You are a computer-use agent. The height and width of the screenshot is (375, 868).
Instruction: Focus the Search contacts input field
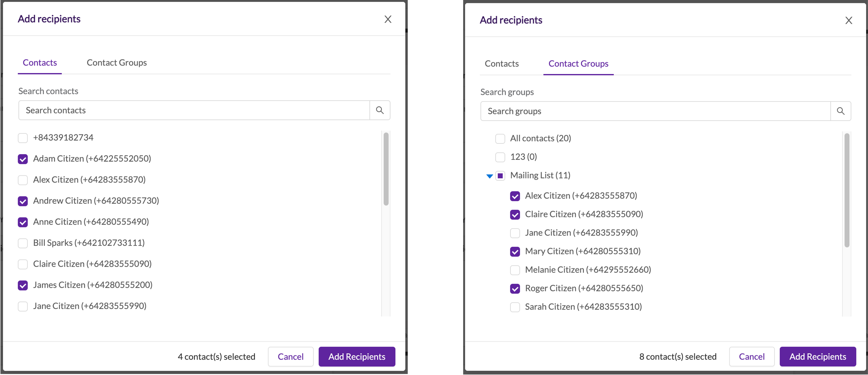click(x=194, y=110)
